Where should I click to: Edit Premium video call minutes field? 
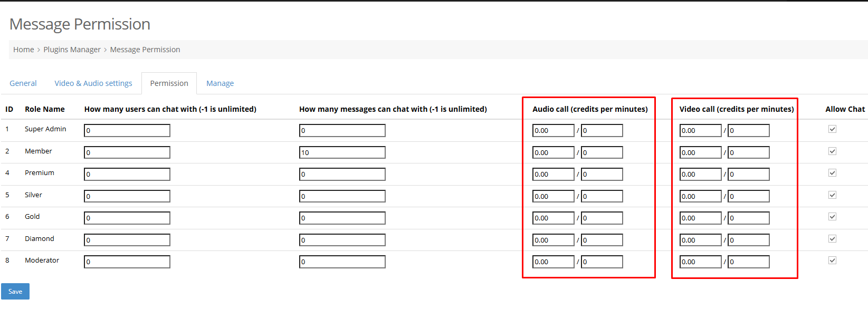(749, 174)
